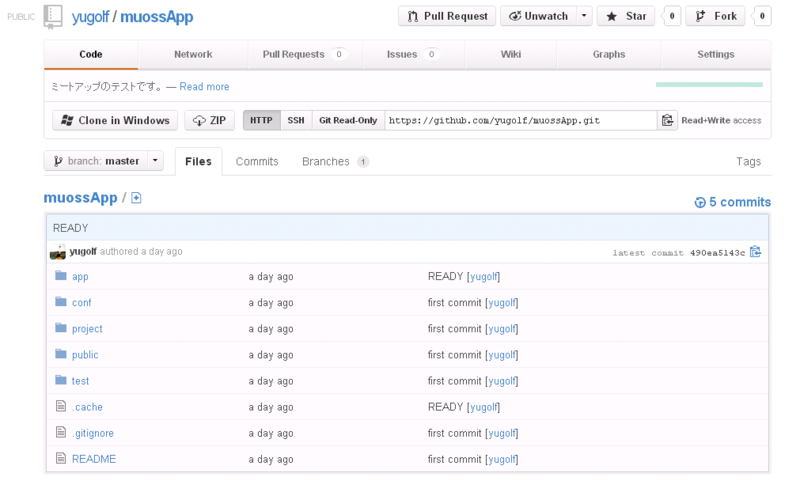This screenshot has width=800, height=496.
Task: Open the test folder
Action: (81, 381)
